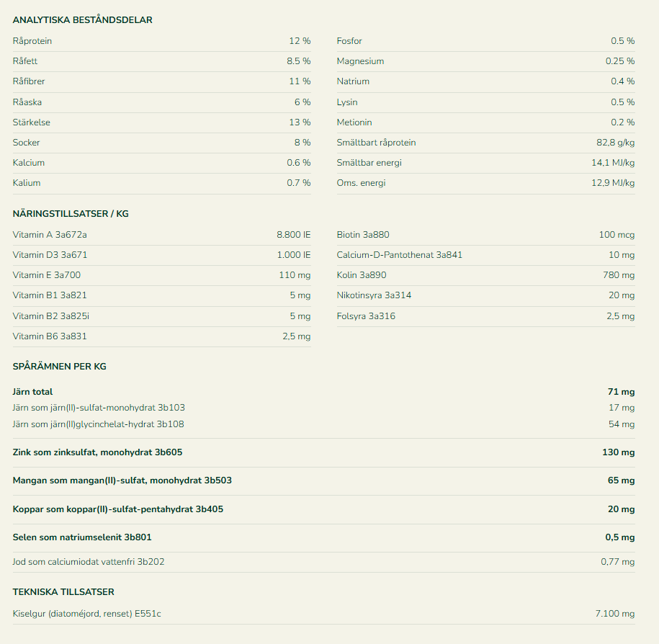Select the Stärkelse label
This screenshot has width=659, height=644.
click(x=32, y=122)
